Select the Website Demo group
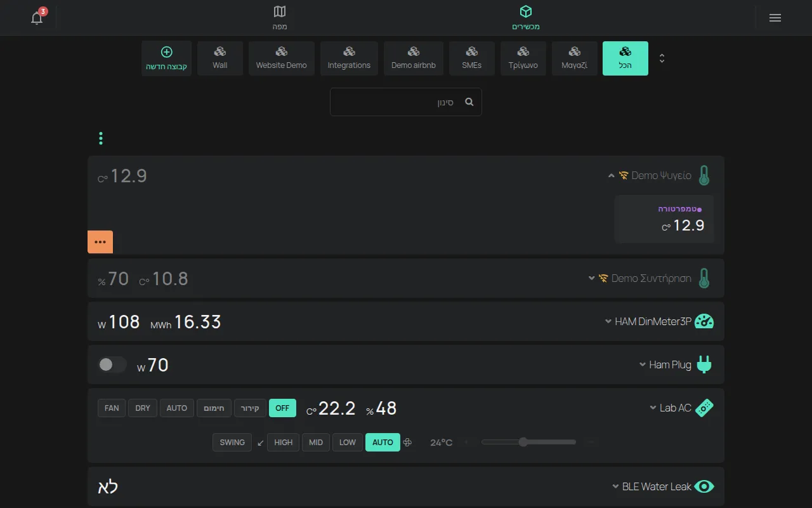812x508 pixels. click(282, 58)
